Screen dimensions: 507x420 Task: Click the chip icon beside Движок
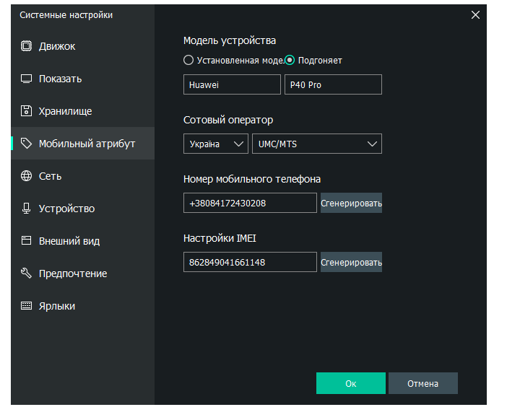[x=26, y=46]
